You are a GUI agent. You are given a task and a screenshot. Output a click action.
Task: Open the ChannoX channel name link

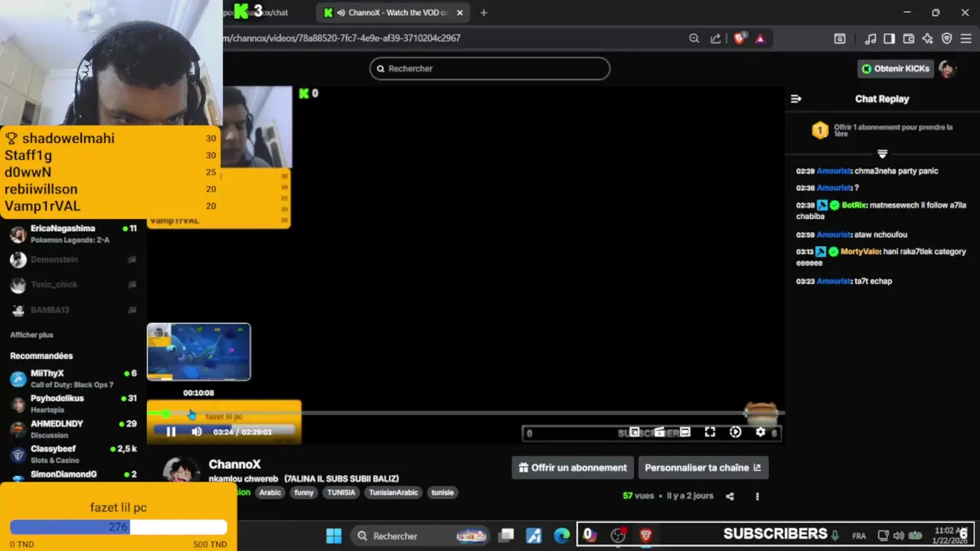235,465
